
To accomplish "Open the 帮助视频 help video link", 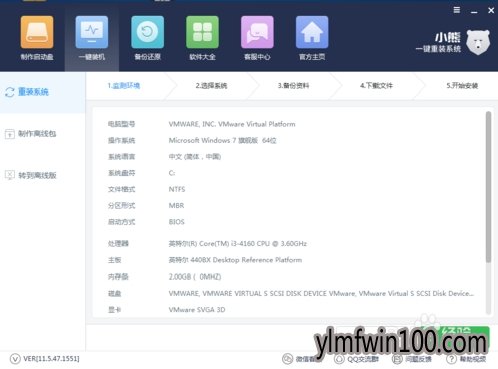I will point(473,359).
